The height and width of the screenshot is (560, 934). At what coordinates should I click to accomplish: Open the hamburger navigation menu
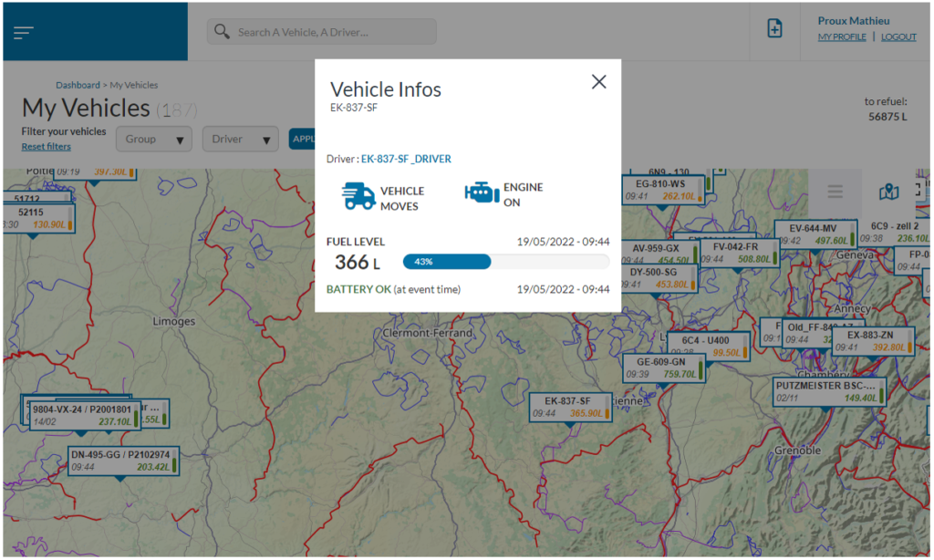(24, 32)
